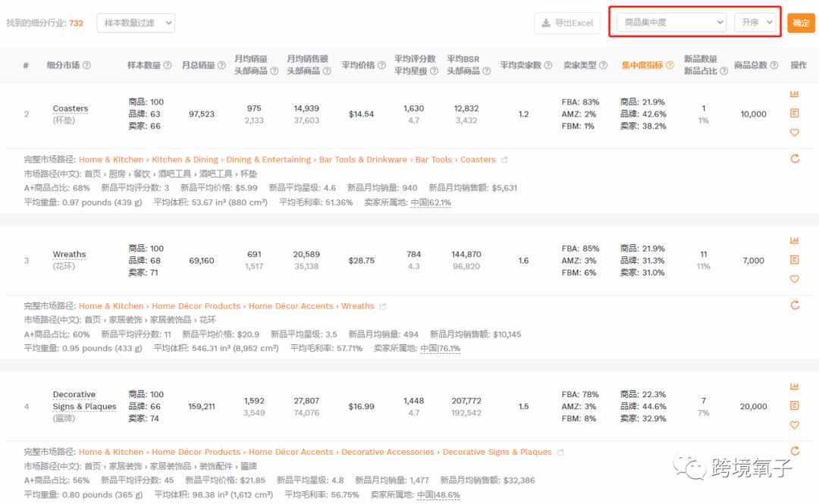Open Kitchen & Dining path link

point(185,160)
